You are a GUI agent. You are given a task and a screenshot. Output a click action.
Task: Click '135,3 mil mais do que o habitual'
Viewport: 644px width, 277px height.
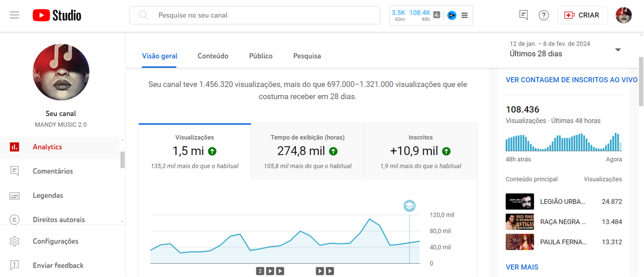[195, 166]
